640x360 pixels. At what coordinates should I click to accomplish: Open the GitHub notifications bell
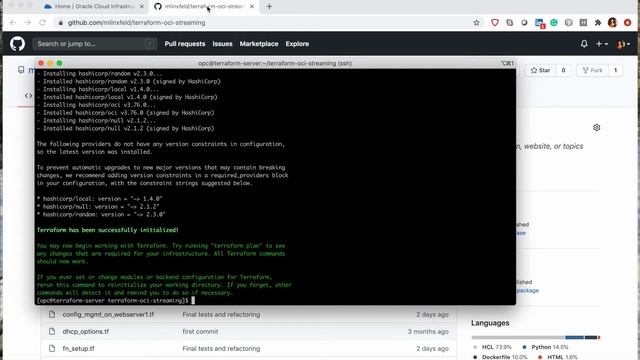[584, 44]
